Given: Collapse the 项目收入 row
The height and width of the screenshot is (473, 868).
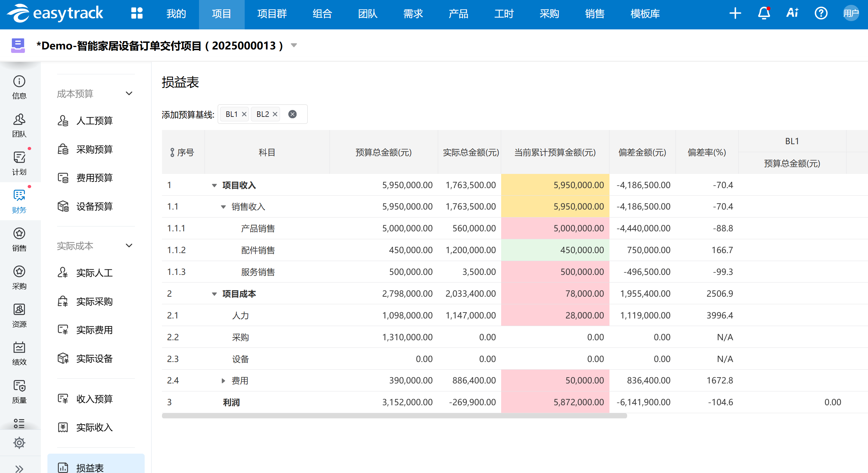Looking at the screenshot, I should [214, 185].
